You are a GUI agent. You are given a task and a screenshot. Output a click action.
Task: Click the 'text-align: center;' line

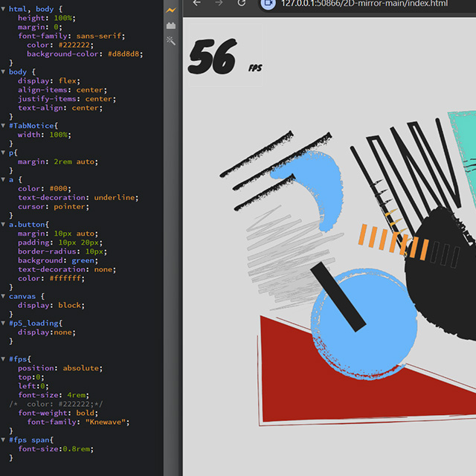60,108
